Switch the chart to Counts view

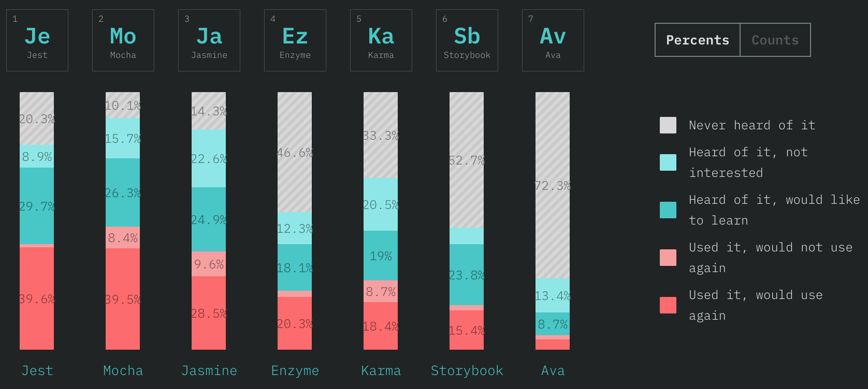click(x=775, y=40)
